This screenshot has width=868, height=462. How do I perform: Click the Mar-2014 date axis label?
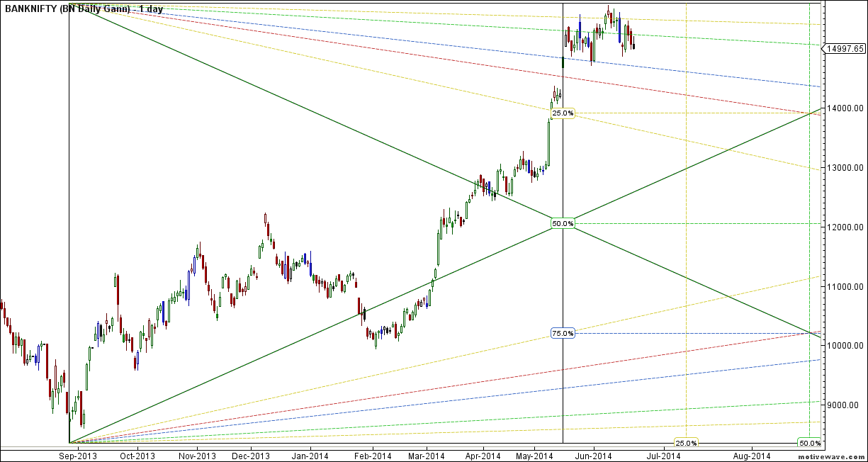pyautogui.click(x=426, y=456)
